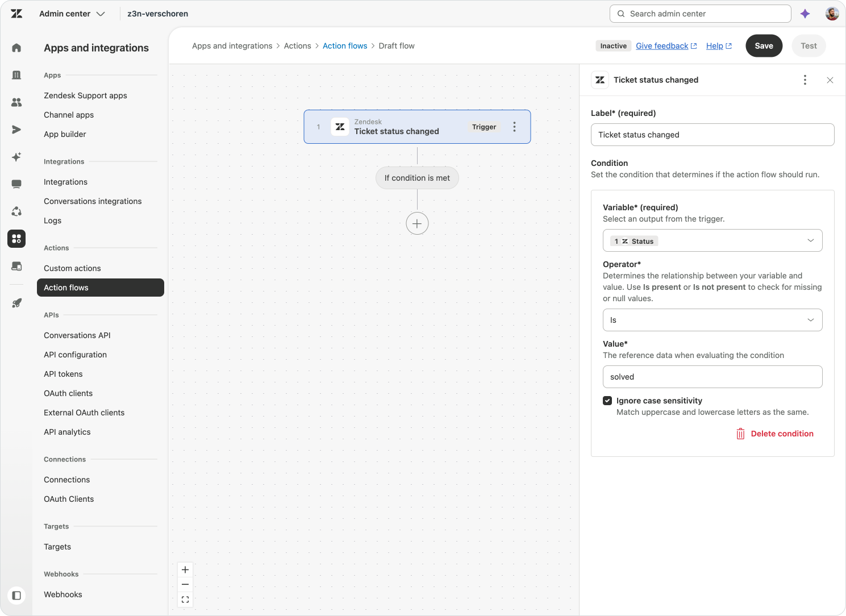This screenshot has height=616, width=846.
Task: Open the user profile avatar
Action: click(832, 14)
